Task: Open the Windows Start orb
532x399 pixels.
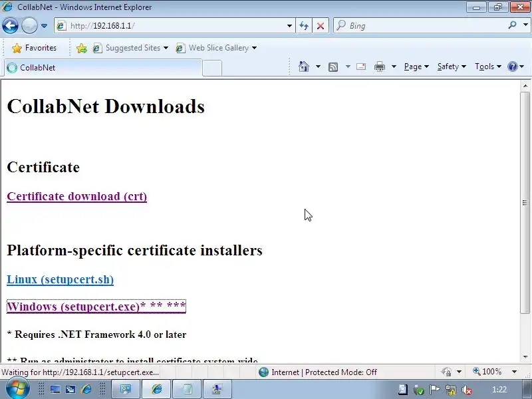Action: tap(17, 389)
